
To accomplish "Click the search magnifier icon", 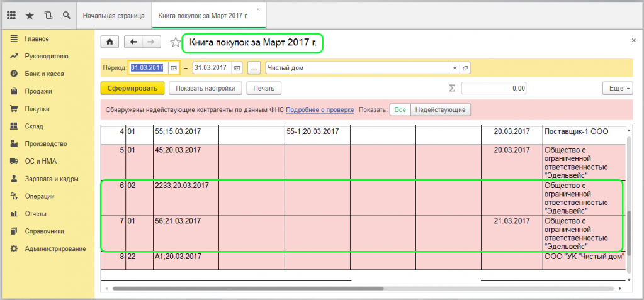I will point(66,14).
